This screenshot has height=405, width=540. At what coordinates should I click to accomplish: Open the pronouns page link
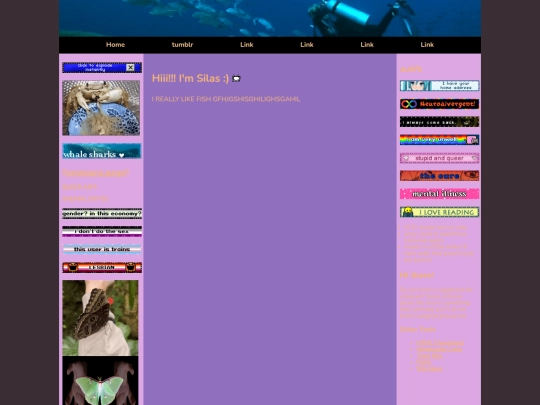(96, 173)
